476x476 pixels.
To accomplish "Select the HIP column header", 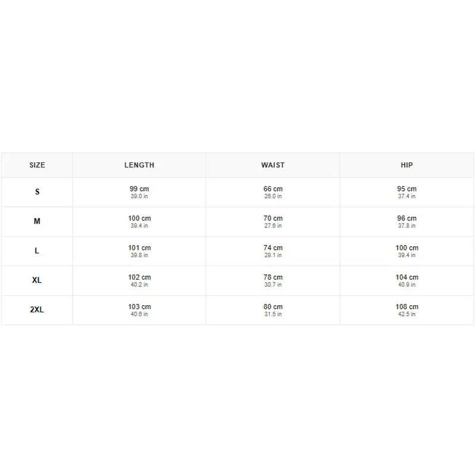I will click(407, 165).
